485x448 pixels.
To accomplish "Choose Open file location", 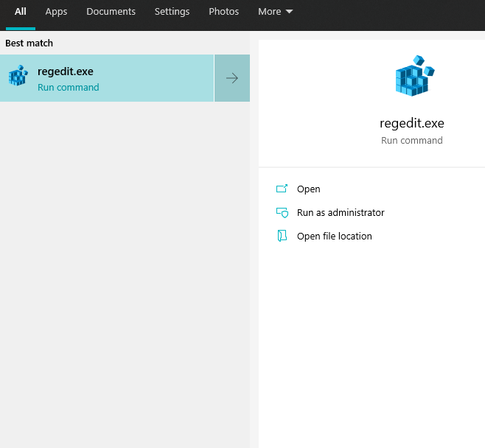I will click(335, 237).
